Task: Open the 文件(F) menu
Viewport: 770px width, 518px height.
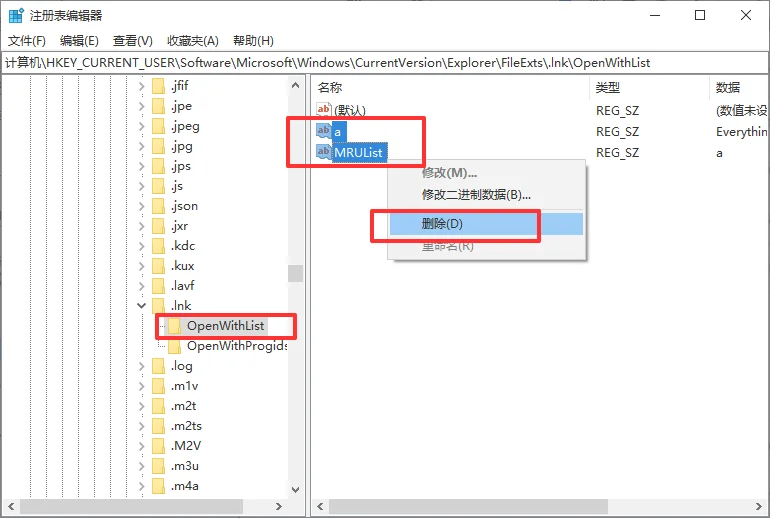Action: point(27,41)
